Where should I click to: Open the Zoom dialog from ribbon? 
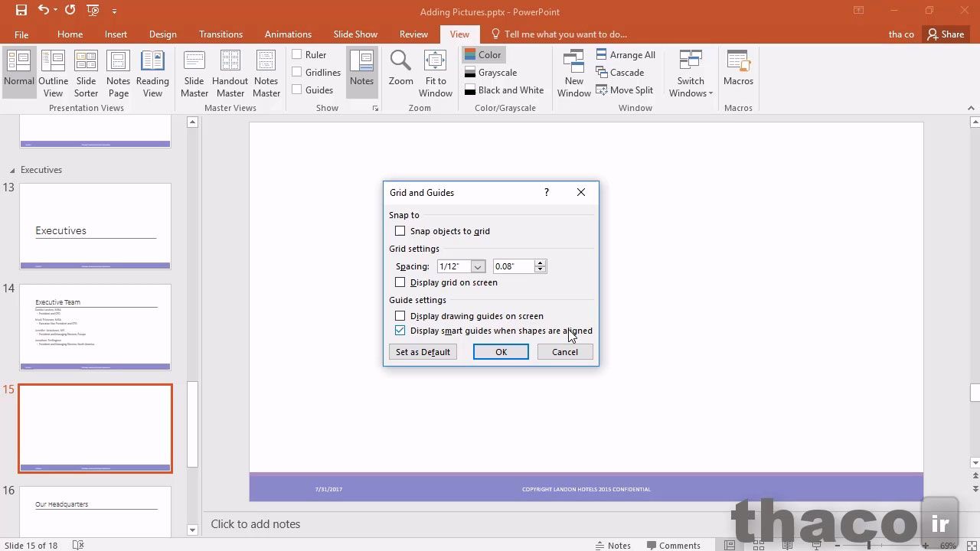click(400, 69)
